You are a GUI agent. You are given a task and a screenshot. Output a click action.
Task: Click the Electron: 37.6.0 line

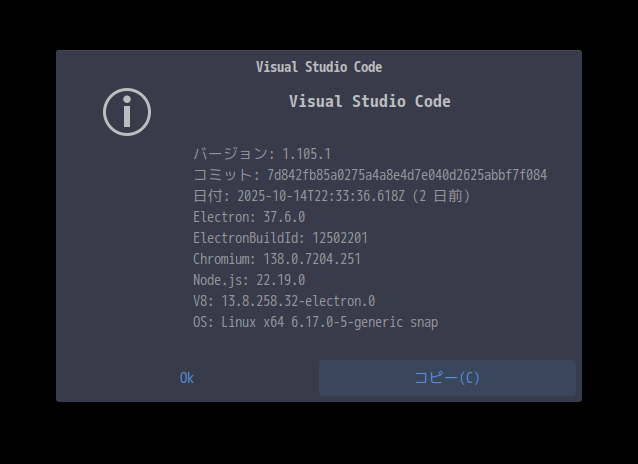[249, 217]
